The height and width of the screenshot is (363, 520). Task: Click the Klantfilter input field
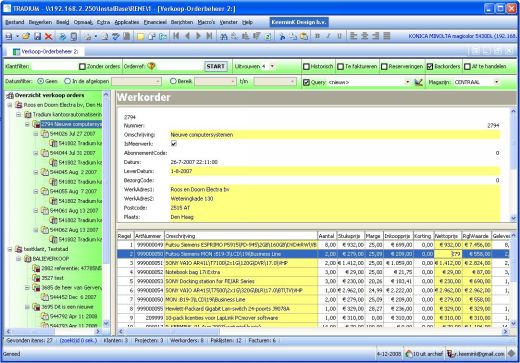pyautogui.click(x=54, y=66)
